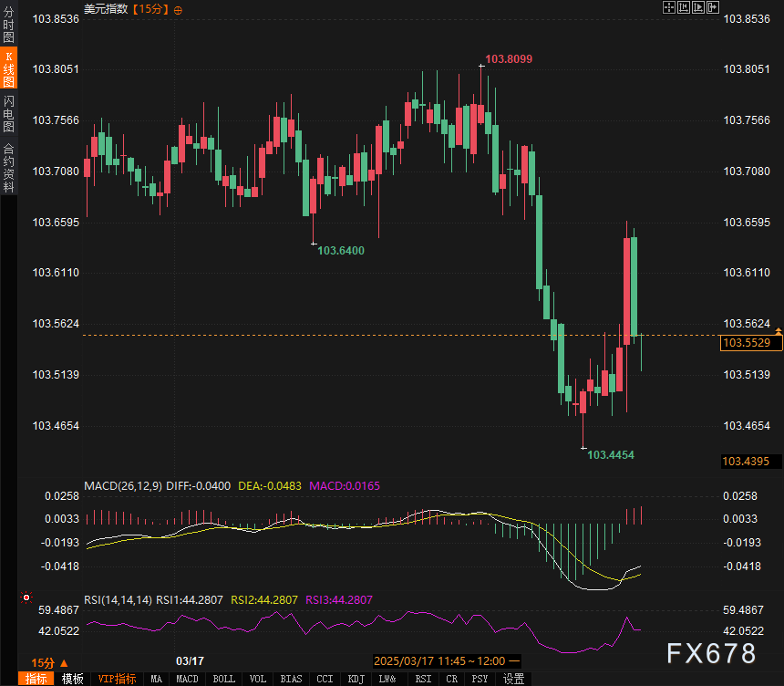This screenshot has height=686, width=784.
Task: Click the play-forward chart icon
Action: pos(697,7)
